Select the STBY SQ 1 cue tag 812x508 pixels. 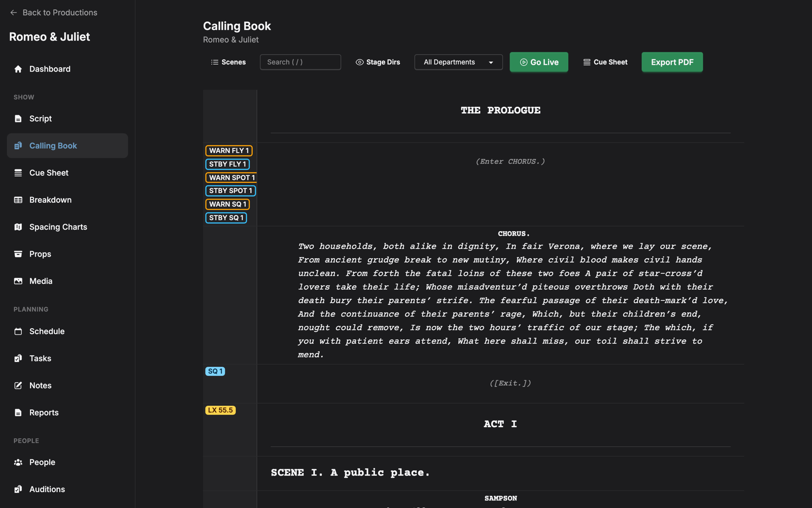tap(226, 218)
